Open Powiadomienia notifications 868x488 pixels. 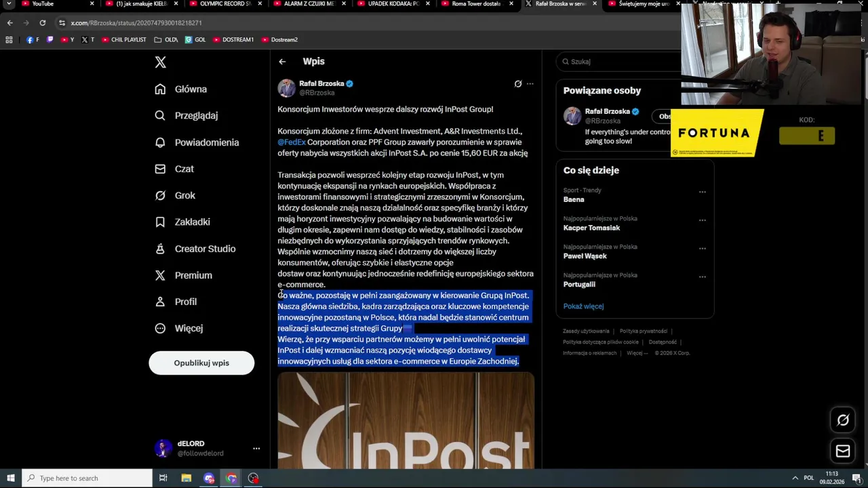(197, 142)
